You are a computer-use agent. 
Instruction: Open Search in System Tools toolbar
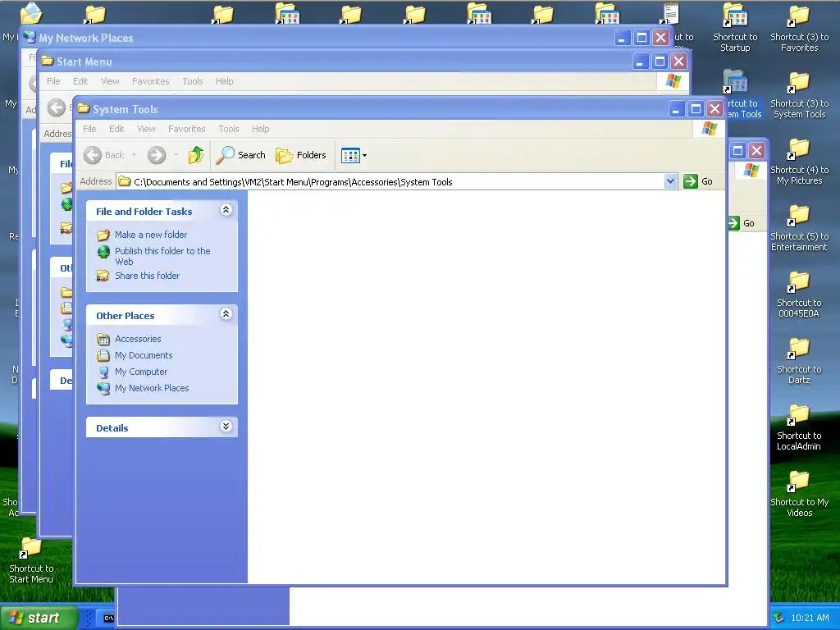(240, 155)
